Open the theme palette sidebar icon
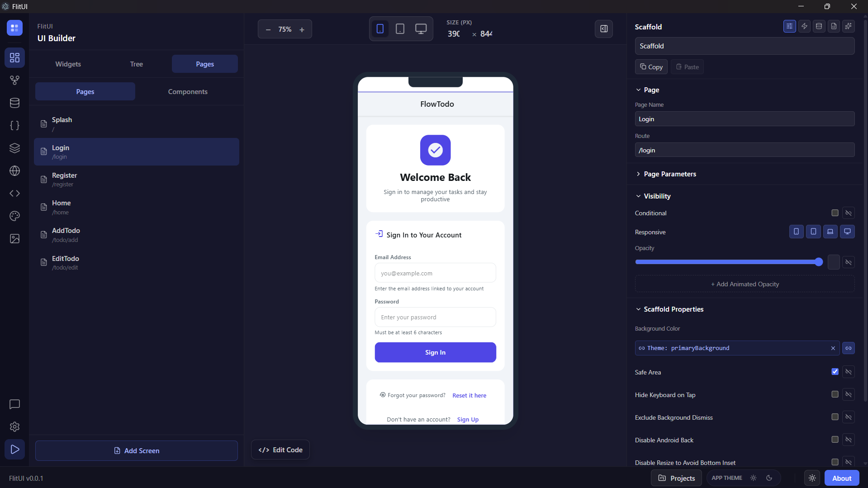The height and width of the screenshot is (488, 868). (x=14, y=216)
